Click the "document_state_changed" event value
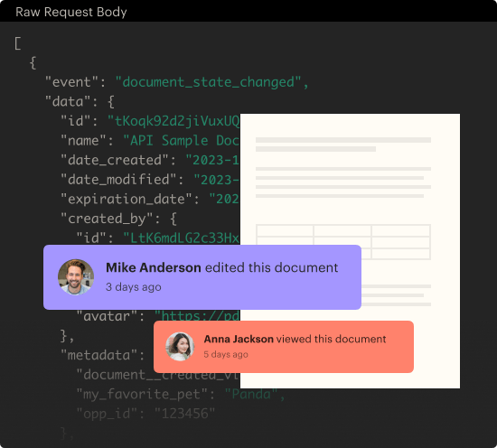Viewport: 497px width, 448px height. coord(211,82)
